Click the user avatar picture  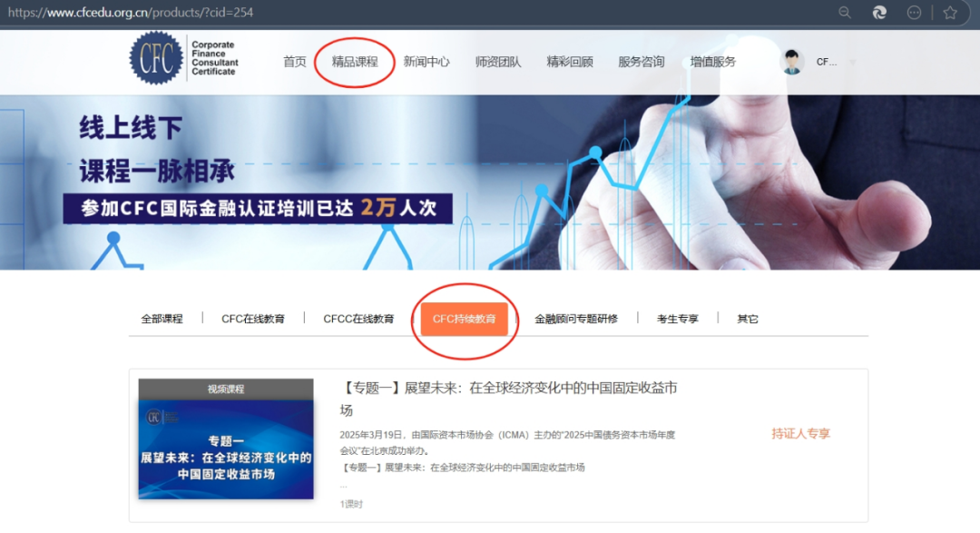(792, 62)
